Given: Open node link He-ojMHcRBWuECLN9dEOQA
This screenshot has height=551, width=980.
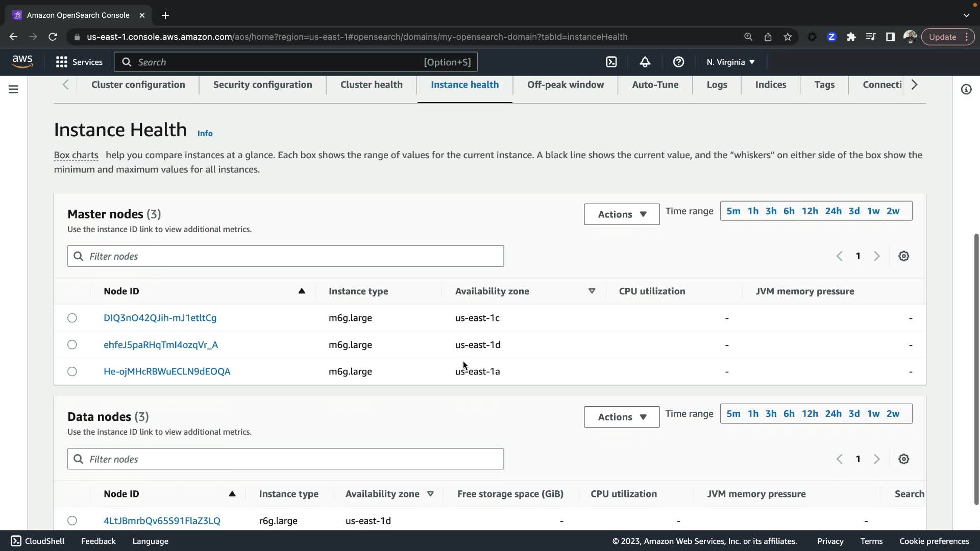Looking at the screenshot, I should click(167, 371).
